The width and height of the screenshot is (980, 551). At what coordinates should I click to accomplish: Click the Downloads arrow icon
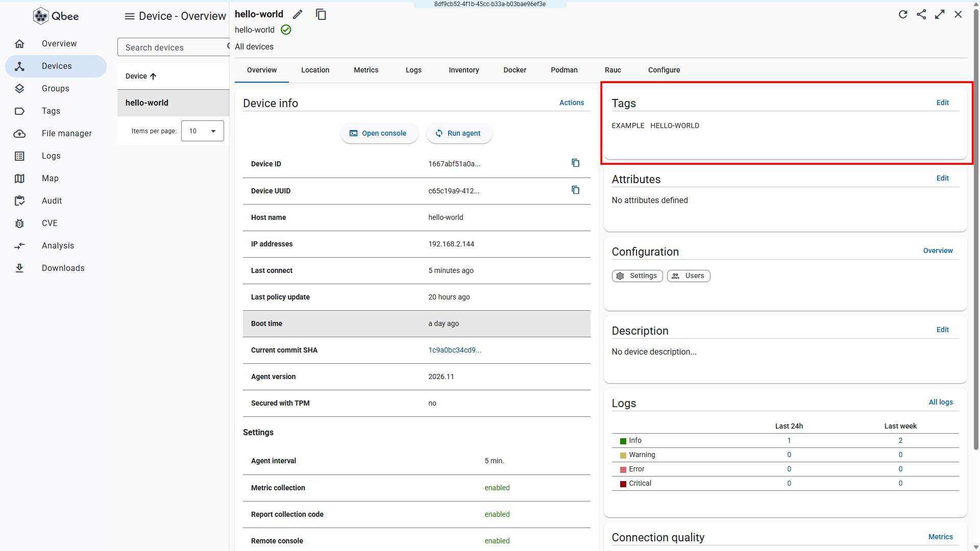click(x=19, y=268)
